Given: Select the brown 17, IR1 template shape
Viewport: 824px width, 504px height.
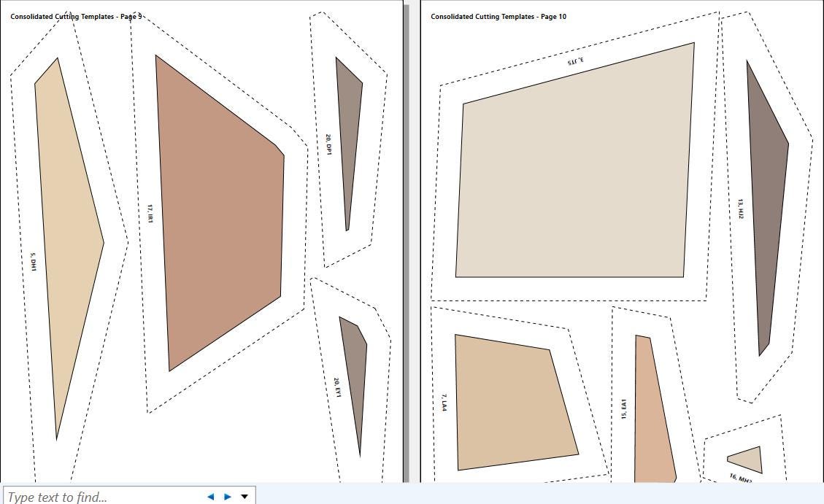Looking at the screenshot, I should 220,213.
